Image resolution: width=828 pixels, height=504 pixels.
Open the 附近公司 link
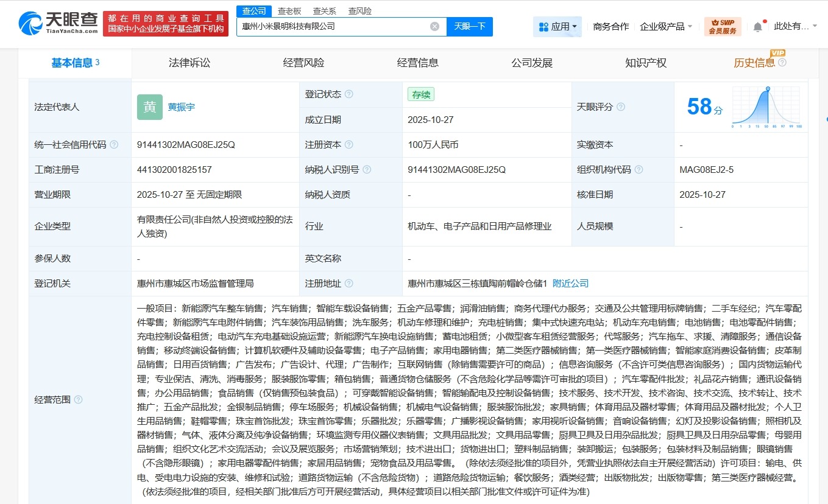click(570, 283)
